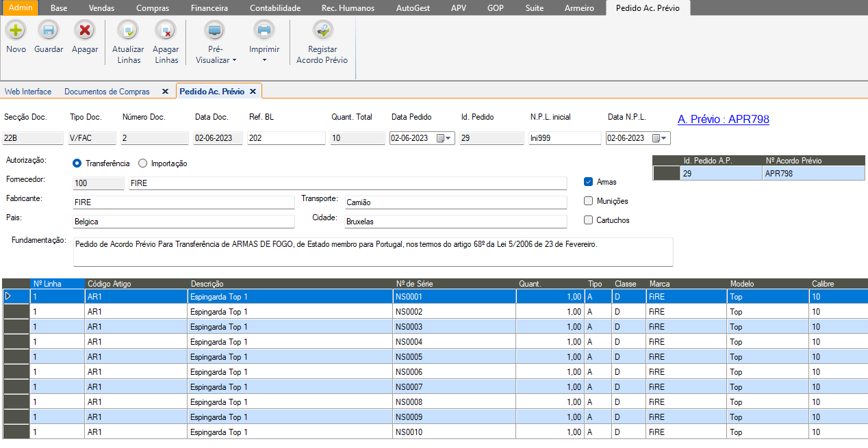This screenshot has height=448, width=868.
Task: Click the Guardar save icon
Action: (49, 31)
